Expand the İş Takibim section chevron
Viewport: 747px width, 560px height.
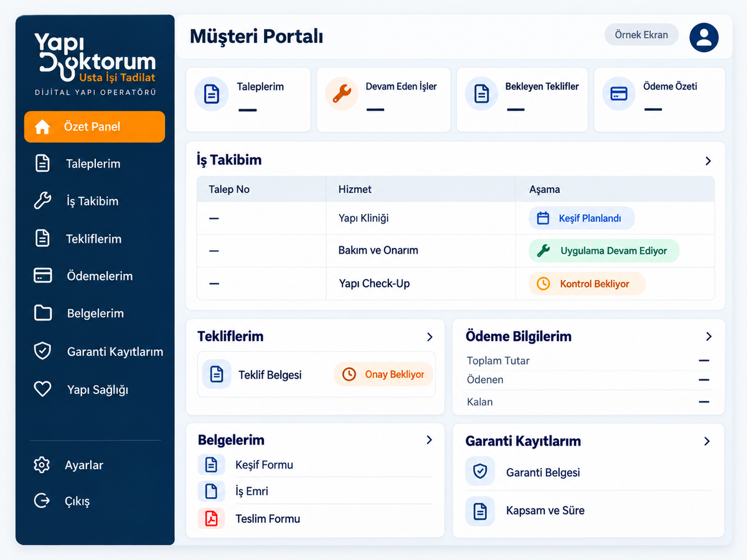708,161
